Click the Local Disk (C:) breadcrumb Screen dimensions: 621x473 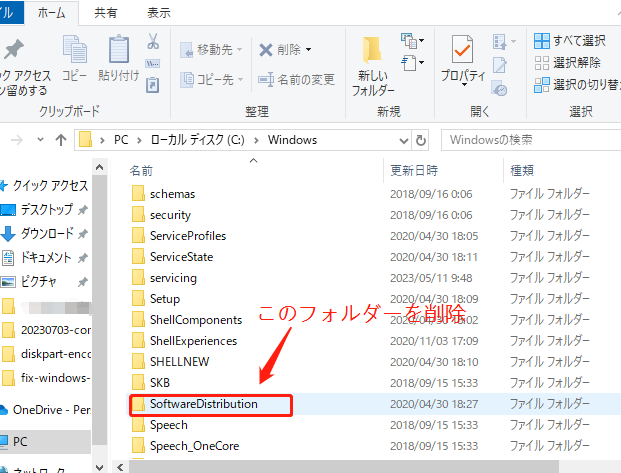[198, 140]
